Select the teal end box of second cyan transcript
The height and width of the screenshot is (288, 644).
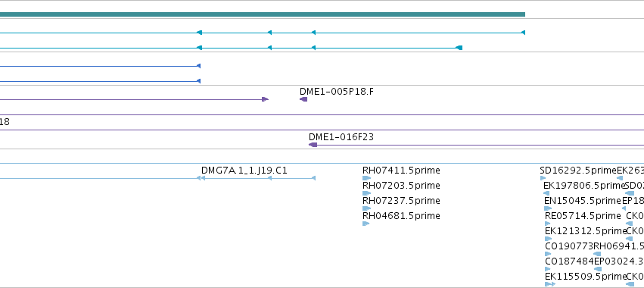[x=459, y=48]
